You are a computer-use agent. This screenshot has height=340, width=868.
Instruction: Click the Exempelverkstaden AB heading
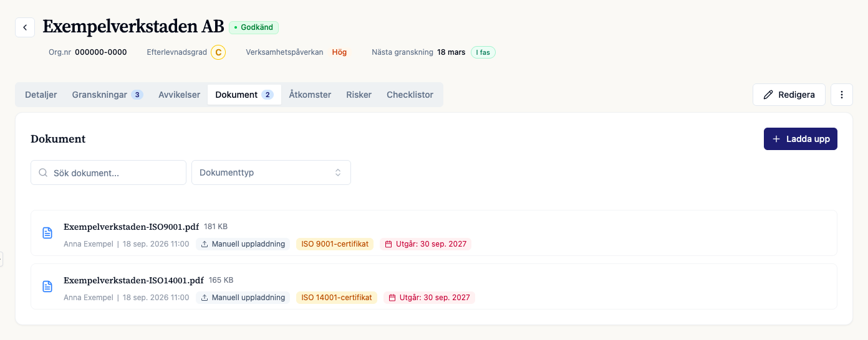[x=133, y=27]
